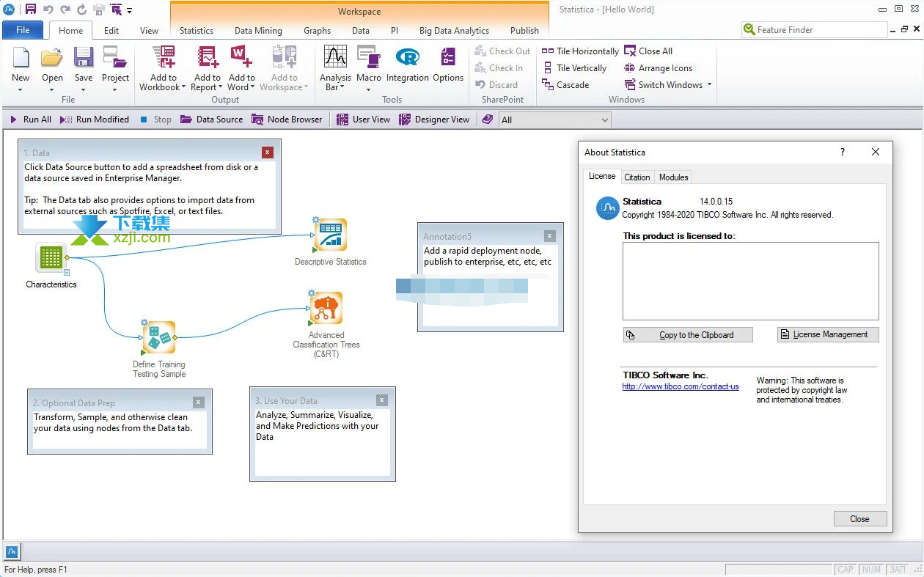Click Close All windows
This screenshot has width=924, height=577.
tap(648, 51)
